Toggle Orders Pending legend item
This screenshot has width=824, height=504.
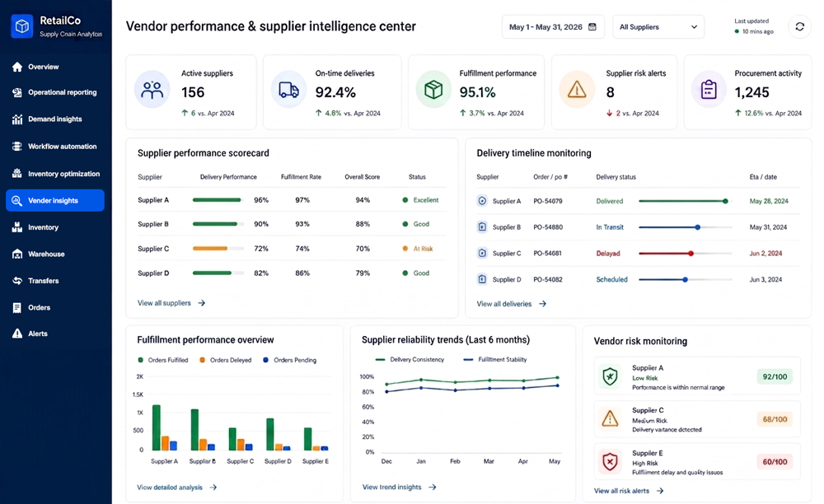tap(289, 360)
